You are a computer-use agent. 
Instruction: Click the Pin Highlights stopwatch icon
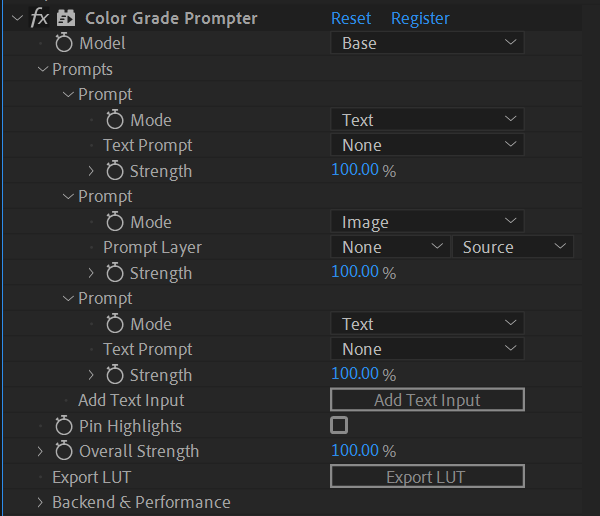click(65, 426)
